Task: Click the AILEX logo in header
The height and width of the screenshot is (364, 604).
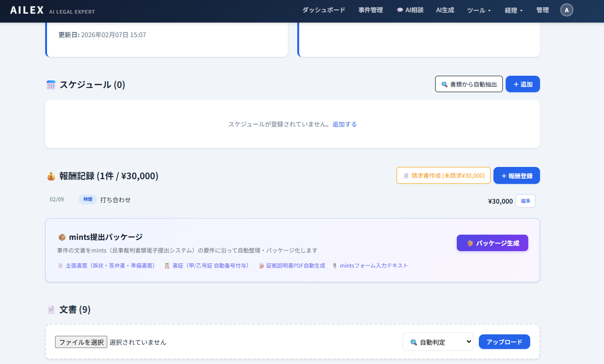Action: click(27, 10)
